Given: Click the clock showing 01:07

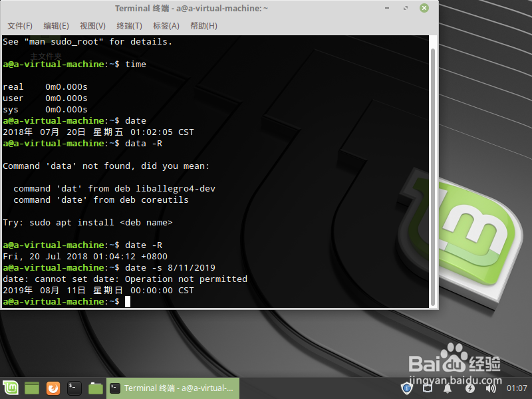Looking at the screenshot, I should [x=518, y=388].
